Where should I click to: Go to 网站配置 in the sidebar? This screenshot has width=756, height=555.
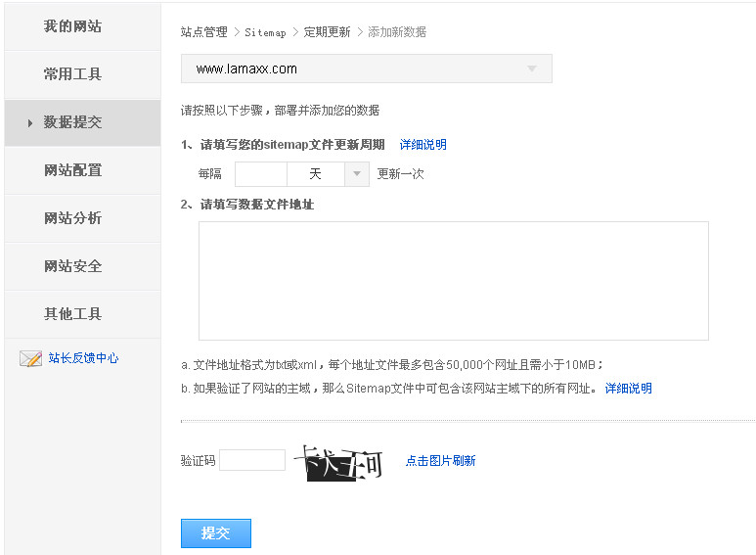coord(72,170)
